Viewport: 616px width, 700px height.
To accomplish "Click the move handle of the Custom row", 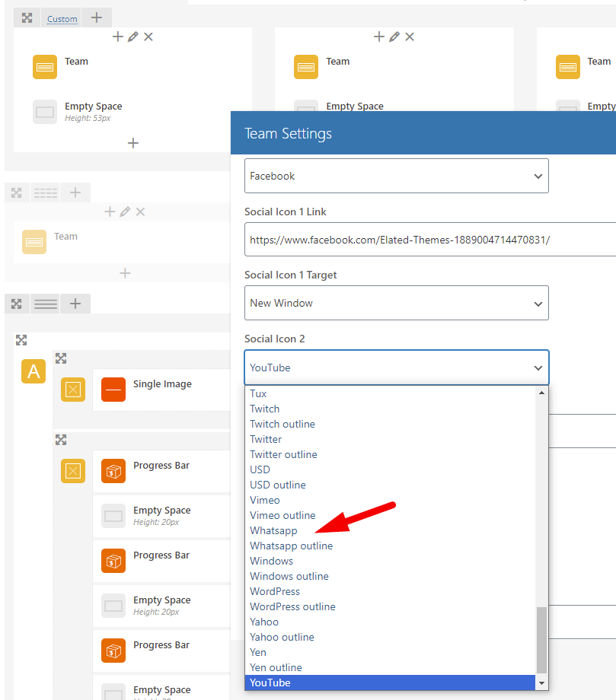I will (27, 17).
